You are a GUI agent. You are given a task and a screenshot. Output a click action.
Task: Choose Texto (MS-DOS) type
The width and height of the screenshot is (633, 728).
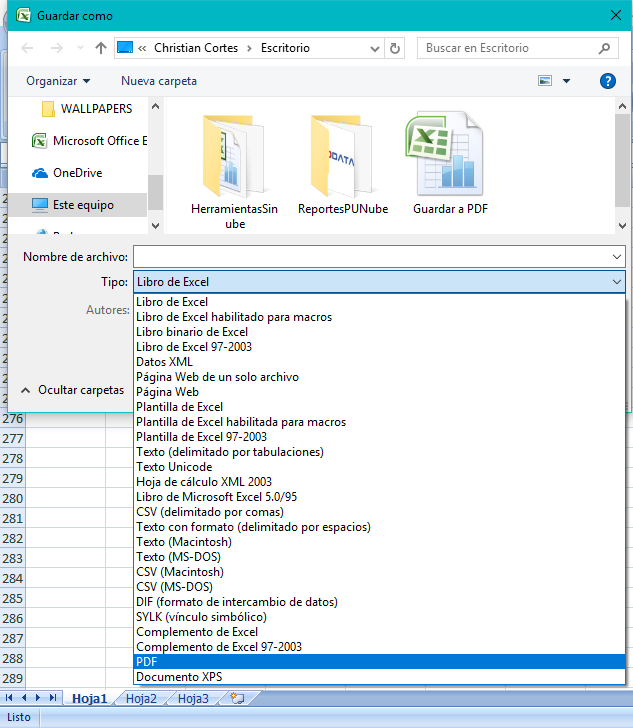(x=379, y=557)
